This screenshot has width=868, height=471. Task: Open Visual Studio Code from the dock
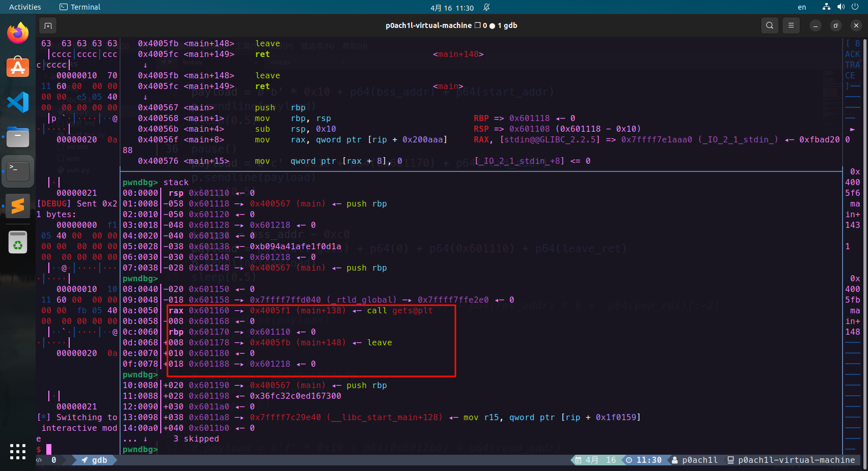pos(18,102)
